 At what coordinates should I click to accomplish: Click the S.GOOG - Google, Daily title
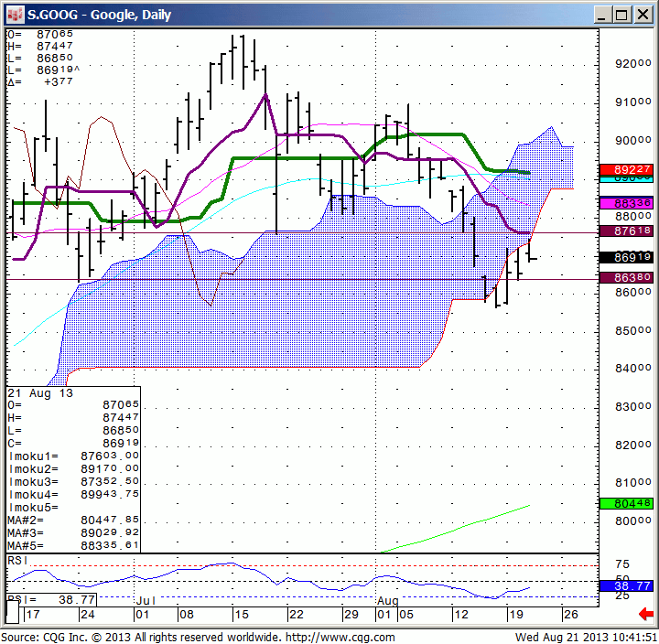[x=99, y=16]
